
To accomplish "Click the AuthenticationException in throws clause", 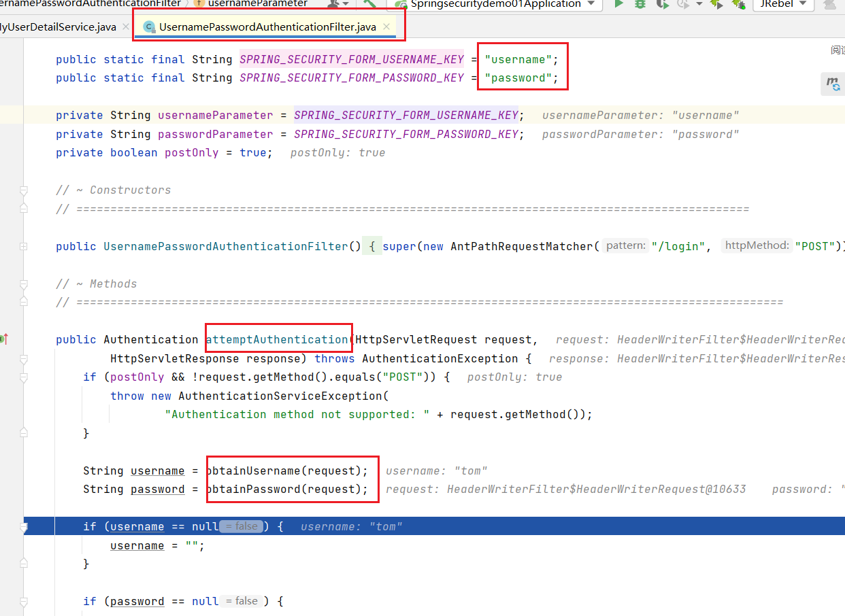I will coord(440,358).
